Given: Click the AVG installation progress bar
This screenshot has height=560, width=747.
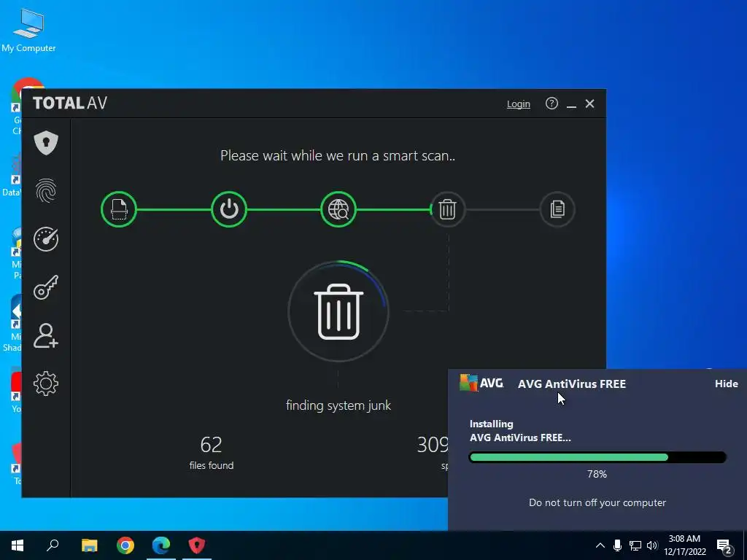Looking at the screenshot, I should pos(597,457).
